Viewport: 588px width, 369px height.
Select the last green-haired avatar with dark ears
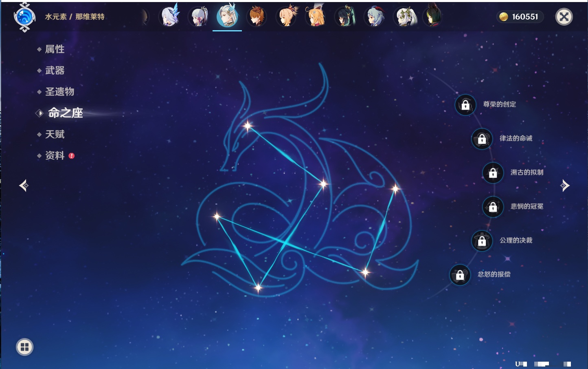[433, 16]
